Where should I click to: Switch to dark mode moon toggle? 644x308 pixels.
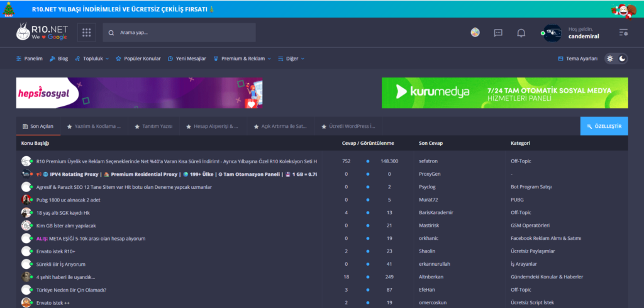[622, 59]
